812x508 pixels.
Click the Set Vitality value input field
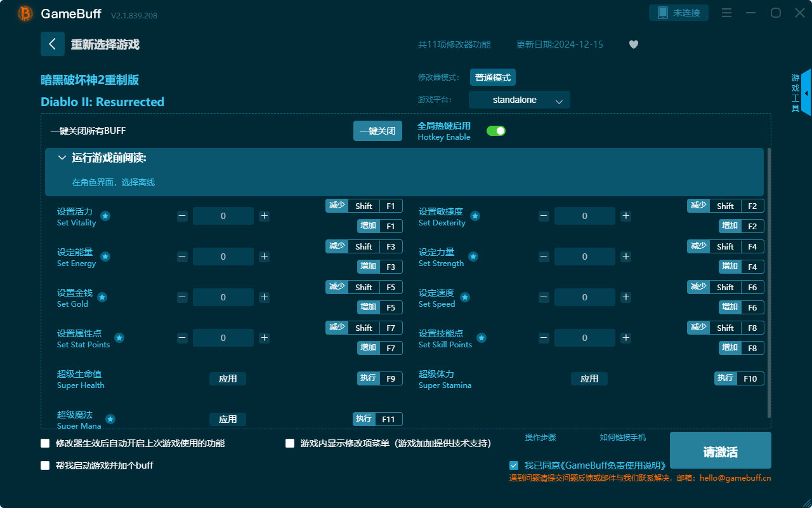[x=223, y=216]
